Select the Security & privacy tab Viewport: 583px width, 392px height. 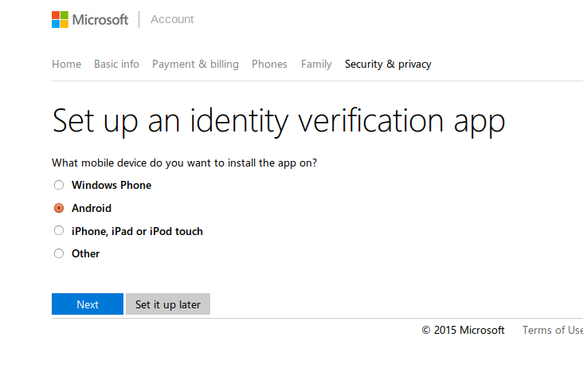click(x=388, y=64)
